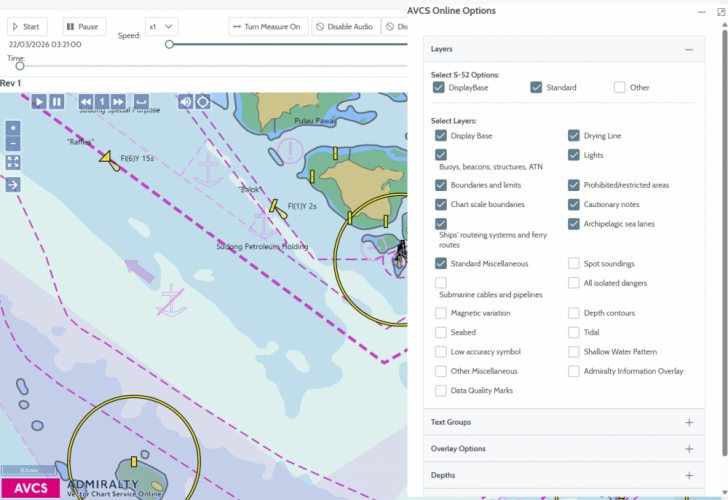The image size is (728, 500).
Task: Uncheck the Drying Line layer checkbox
Action: pos(574,136)
